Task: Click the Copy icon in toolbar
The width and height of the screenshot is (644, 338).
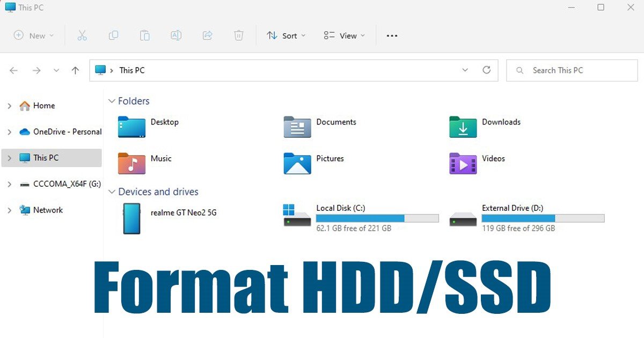Action: pos(113,35)
